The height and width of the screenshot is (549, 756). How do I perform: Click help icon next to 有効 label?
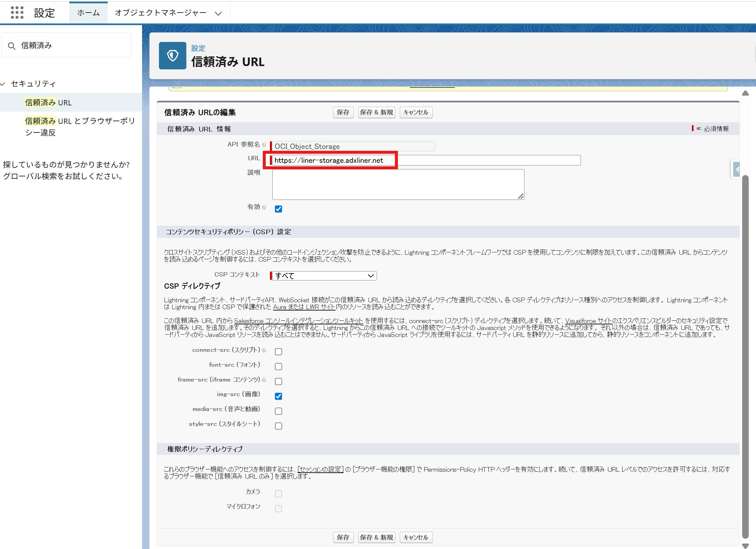point(264,207)
